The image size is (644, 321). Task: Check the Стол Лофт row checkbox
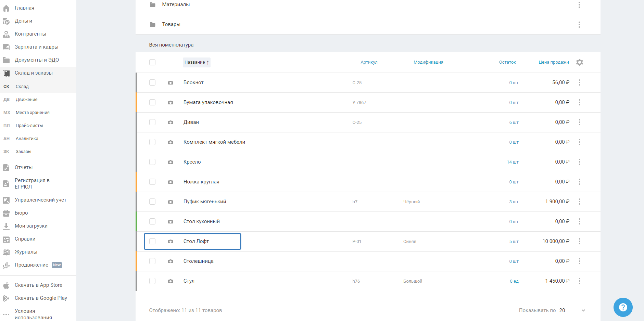[x=152, y=241]
